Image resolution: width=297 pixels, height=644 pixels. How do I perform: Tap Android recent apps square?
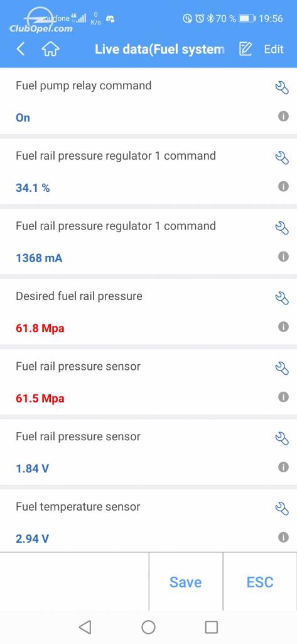(x=211, y=627)
